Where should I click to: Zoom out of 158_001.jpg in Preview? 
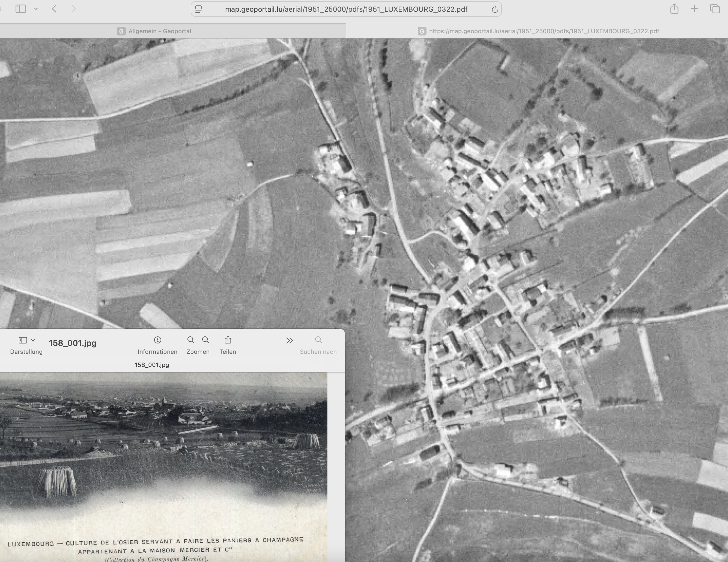click(x=191, y=340)
